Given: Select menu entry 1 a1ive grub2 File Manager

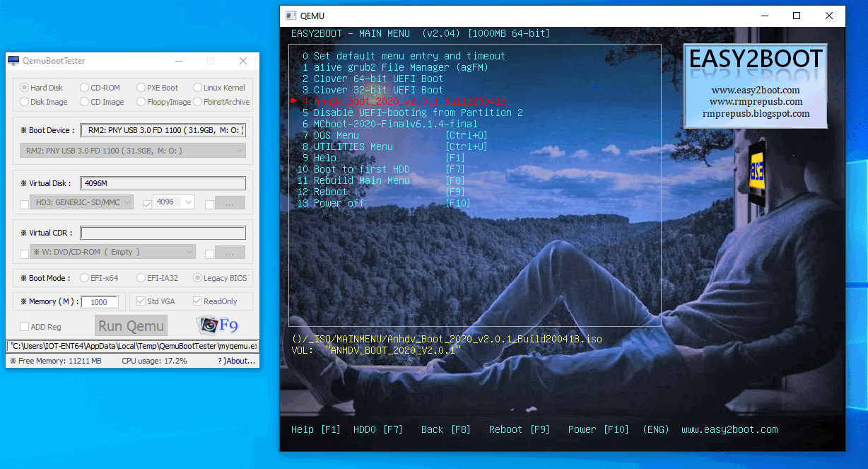Looking at the screenshot, I should point(395,67).
